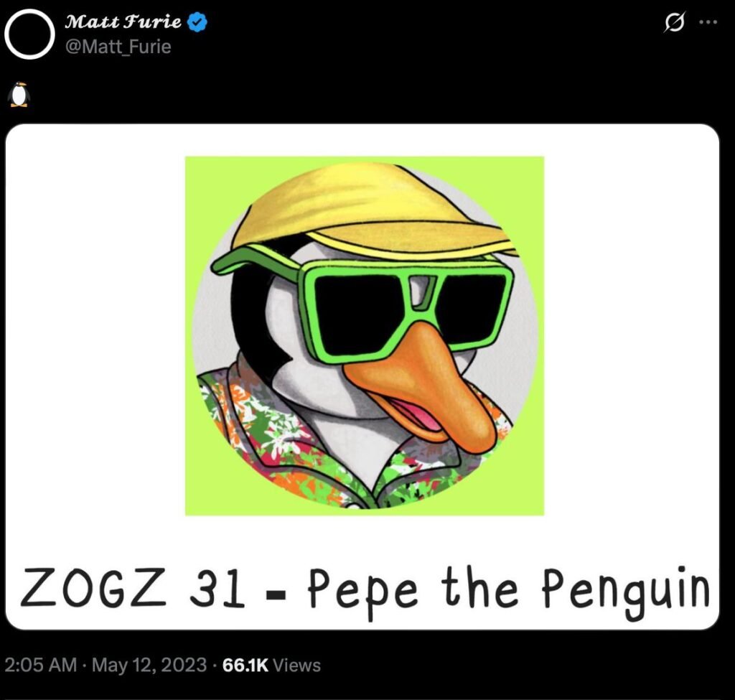Click the 2:05 AM timestamp
The height and width of the screenshot is (700, 735).
39,665
